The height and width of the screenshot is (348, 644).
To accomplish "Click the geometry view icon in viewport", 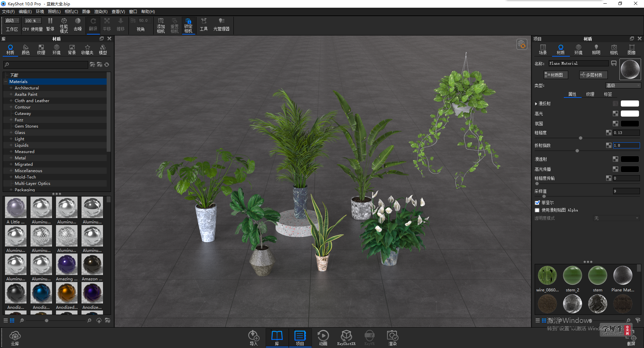I will coord(522,44).
